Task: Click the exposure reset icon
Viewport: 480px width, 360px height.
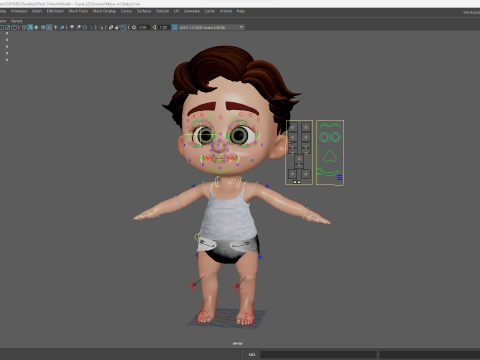Action: pos(134,27)
